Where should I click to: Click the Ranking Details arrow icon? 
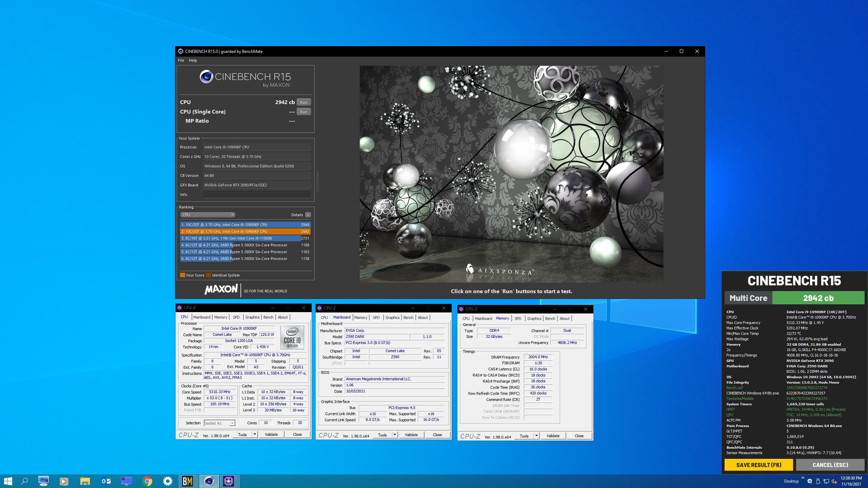tap(308, 215)
